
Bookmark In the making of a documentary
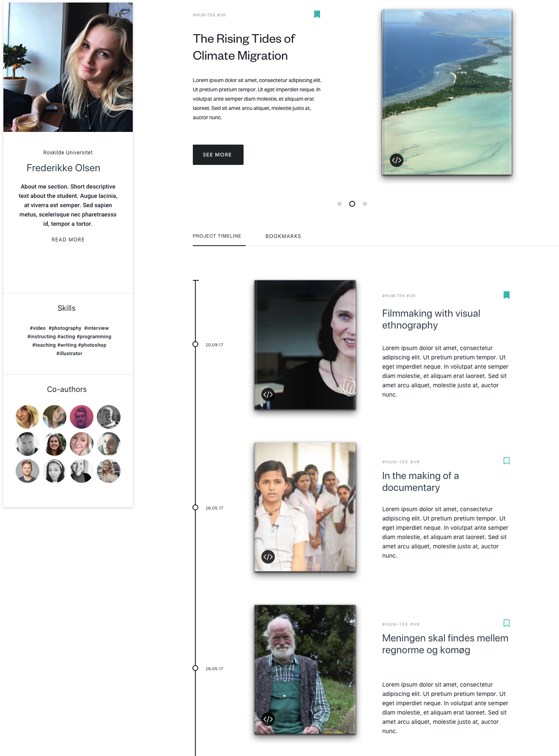coord(507,461)
